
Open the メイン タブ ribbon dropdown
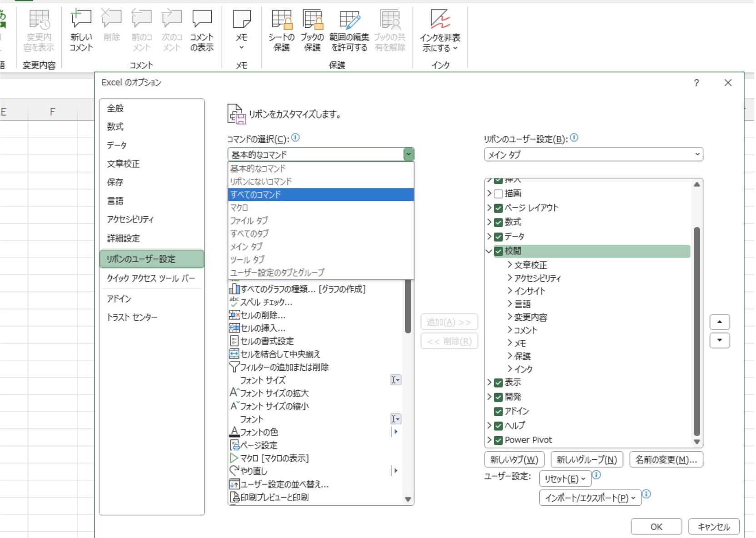(x=593, y=154)
